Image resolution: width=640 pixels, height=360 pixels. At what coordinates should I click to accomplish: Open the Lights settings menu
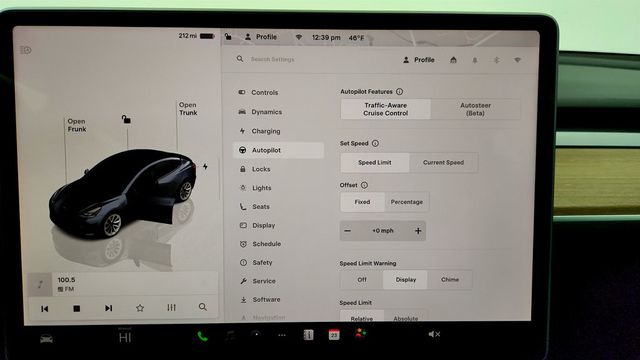click(256, 188)
